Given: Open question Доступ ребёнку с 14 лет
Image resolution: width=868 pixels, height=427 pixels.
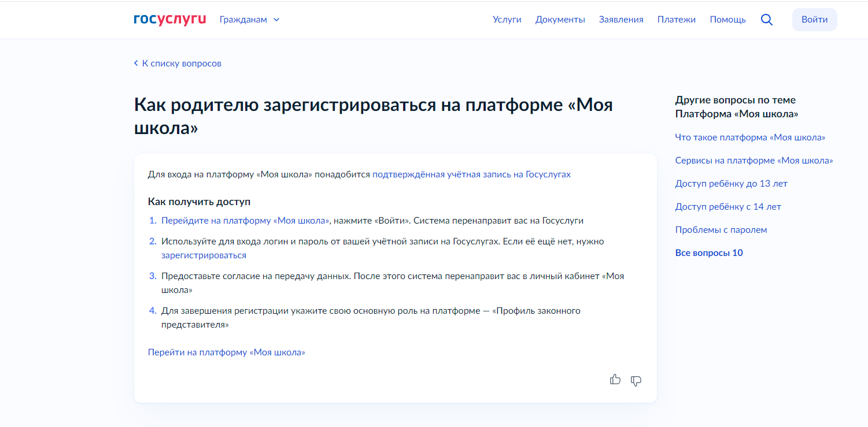Looking at the screenshot, I should point(728,207).
